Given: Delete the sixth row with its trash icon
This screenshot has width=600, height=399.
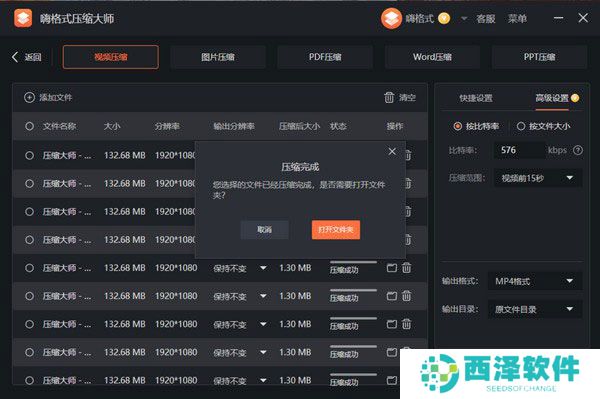Looking at the screenshot, I should [x=406, y=296].
